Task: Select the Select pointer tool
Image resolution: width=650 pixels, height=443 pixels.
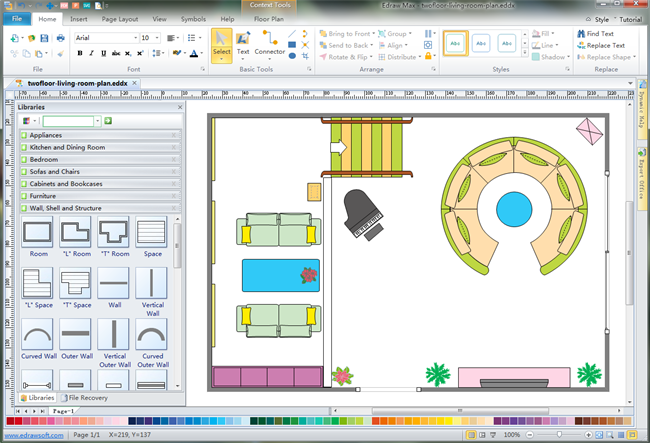Action: [221, 44]
